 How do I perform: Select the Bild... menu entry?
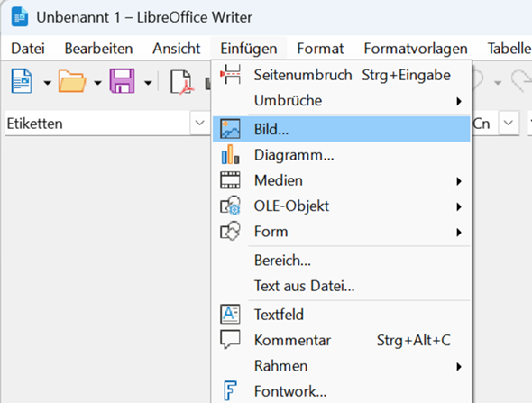click(x=342, y=129)
